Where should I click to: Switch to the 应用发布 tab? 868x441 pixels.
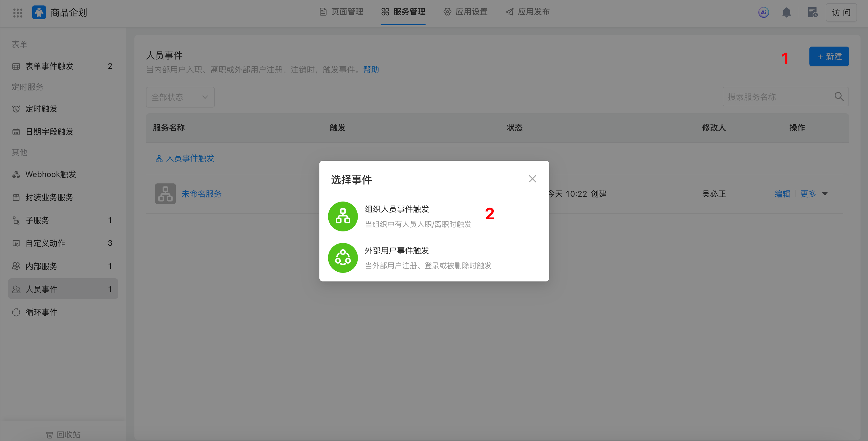pos(534,12)
